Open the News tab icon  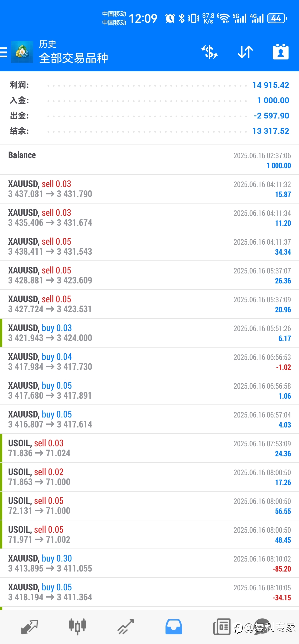(x=222, y=627)
